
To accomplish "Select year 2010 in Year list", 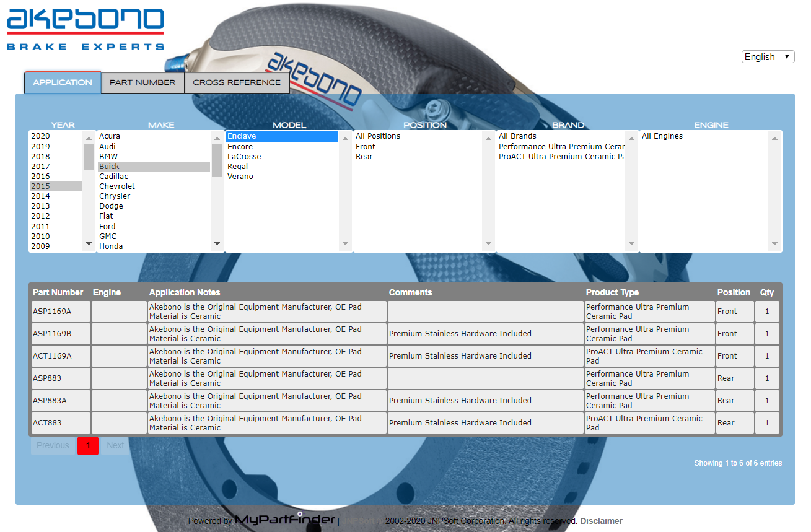I will (56, 237).
